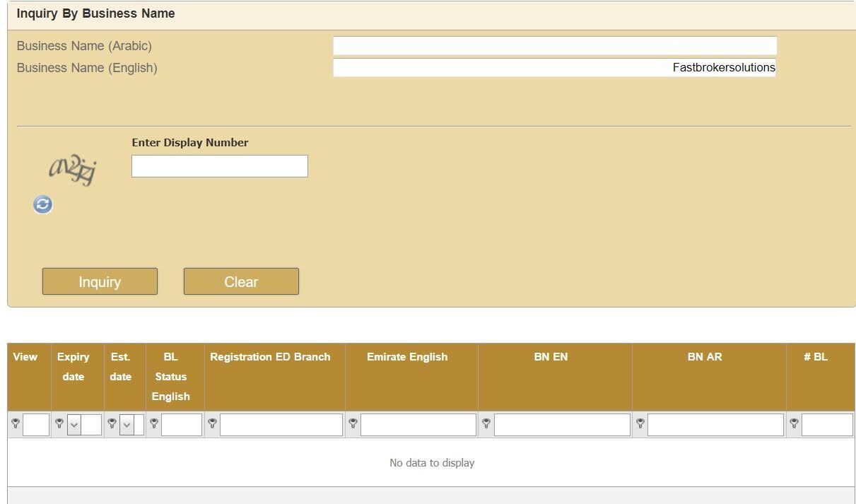Open filter menu for Expiry date column
Image resolution: width=856 pixels, height=504 pixels.
59,424
